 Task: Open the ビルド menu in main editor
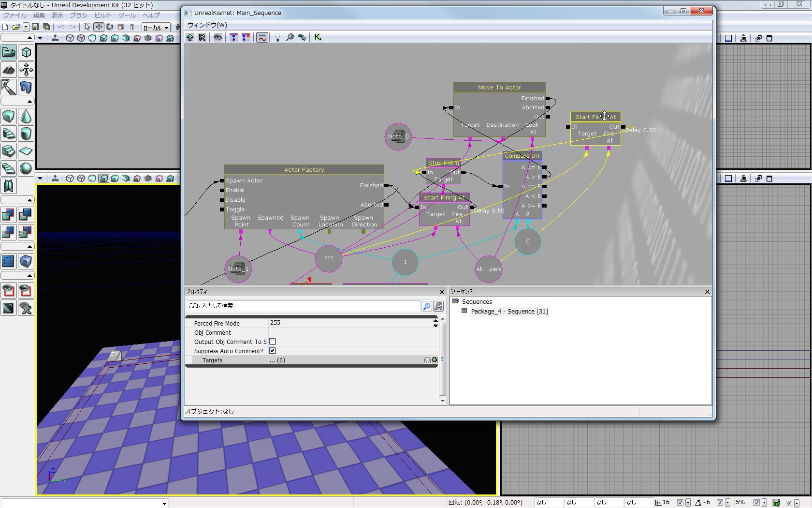[102, 15]
